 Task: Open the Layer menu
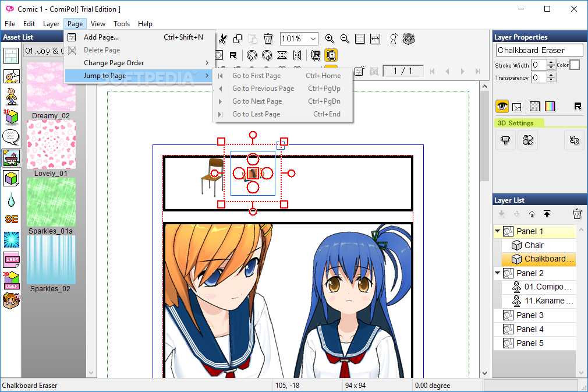(51, 24)
